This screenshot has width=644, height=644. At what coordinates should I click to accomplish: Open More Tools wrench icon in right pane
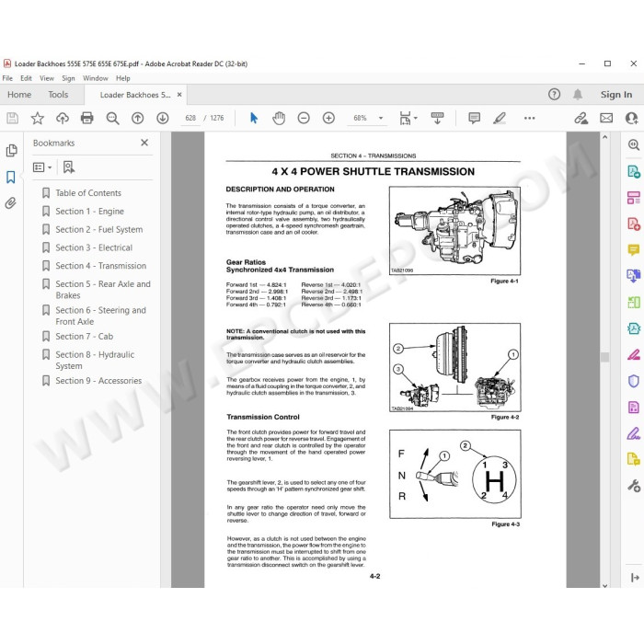tap(633, 487)
